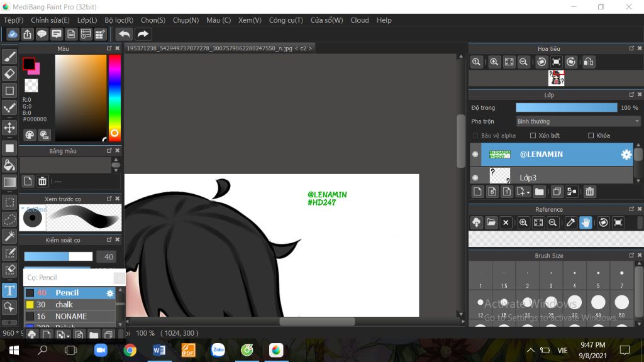Open the Cloud menu
This screenshot has width=644, height=362.
pyautogui.click(x=359, y=20)
